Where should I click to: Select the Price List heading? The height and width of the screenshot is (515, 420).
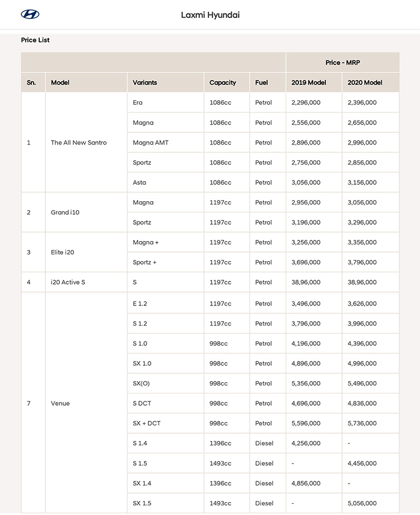coord(35,40)
